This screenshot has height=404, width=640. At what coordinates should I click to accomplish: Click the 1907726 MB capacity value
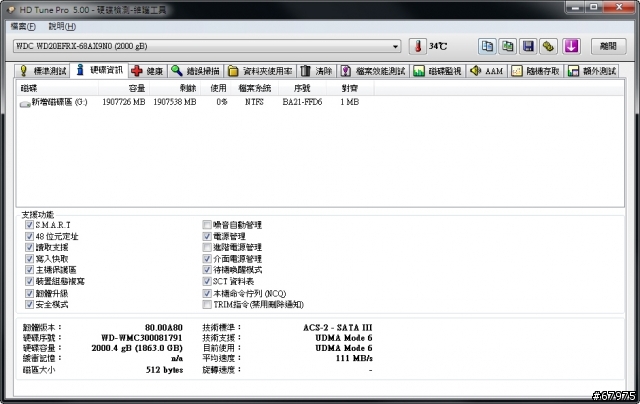tap(124, 102)
